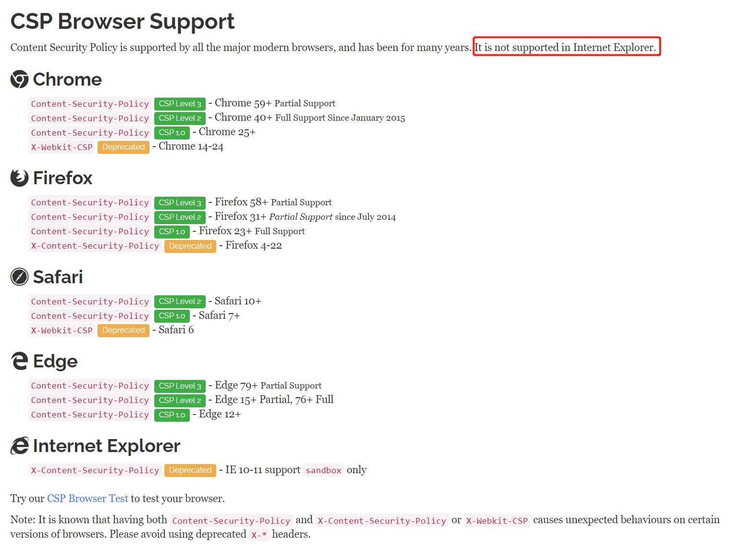Click 'Firefox 31+ Partial Support since July 2014' text

305,217
